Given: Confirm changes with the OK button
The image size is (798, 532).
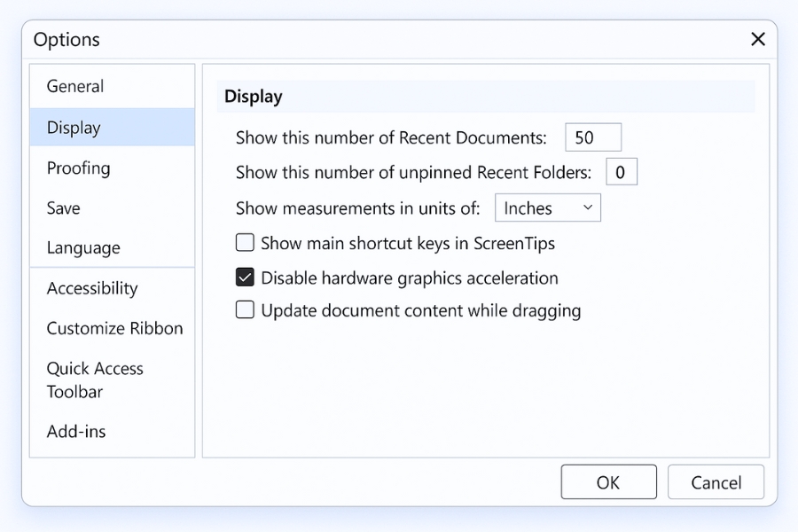Looking at the screenshot, I should (x=608, y=482).
